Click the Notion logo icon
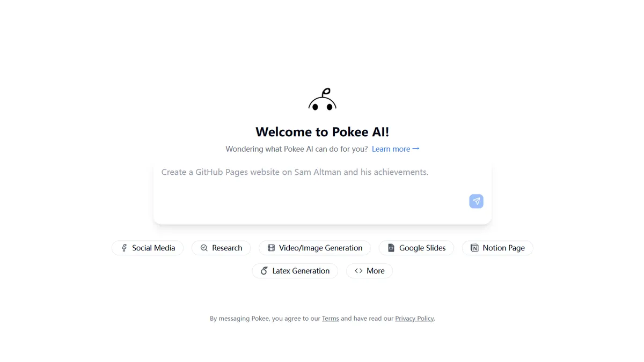 474,248
